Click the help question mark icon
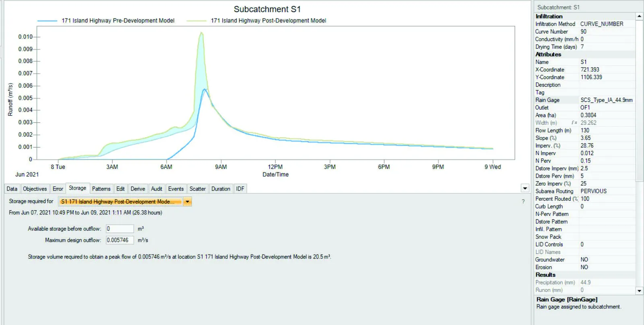The height and width of the screenshot is (325, 644). pos(523,201)
